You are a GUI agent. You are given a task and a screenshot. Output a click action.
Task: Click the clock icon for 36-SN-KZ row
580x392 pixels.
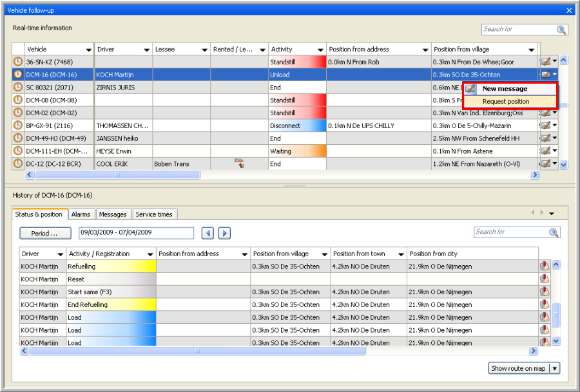[x=17, y=62]
